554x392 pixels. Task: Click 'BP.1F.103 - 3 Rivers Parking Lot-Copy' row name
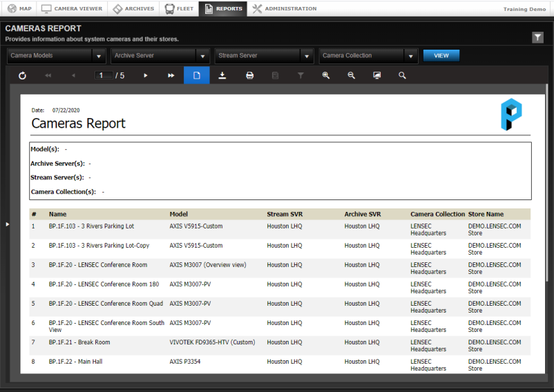(99, 246)
